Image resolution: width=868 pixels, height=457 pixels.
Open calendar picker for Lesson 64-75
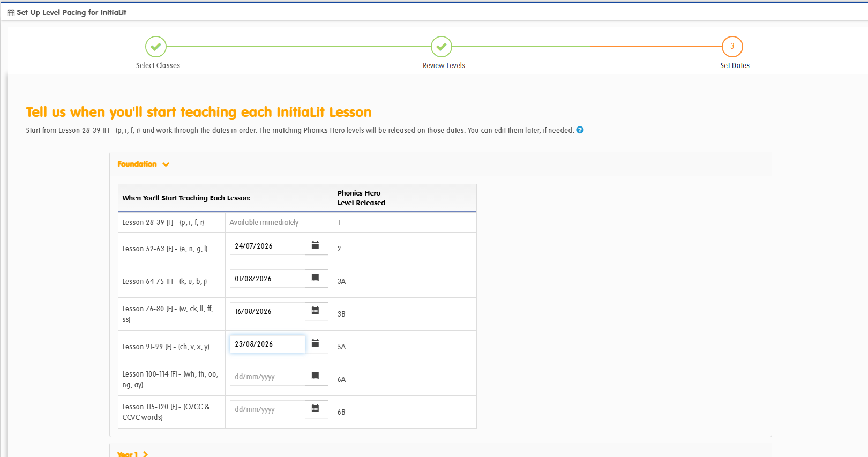[x=316, y=279]
